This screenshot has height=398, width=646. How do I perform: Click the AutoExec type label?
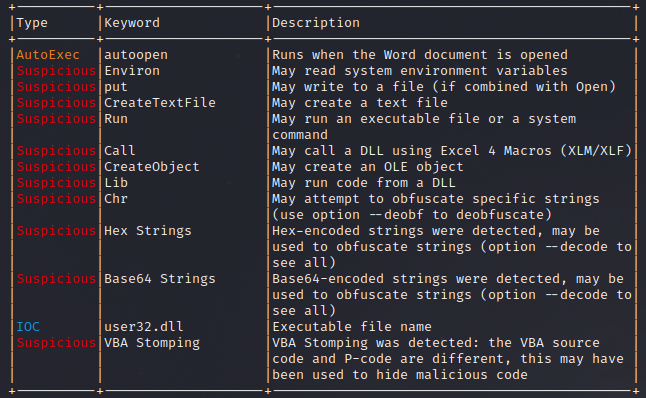[x=48, y=55]
